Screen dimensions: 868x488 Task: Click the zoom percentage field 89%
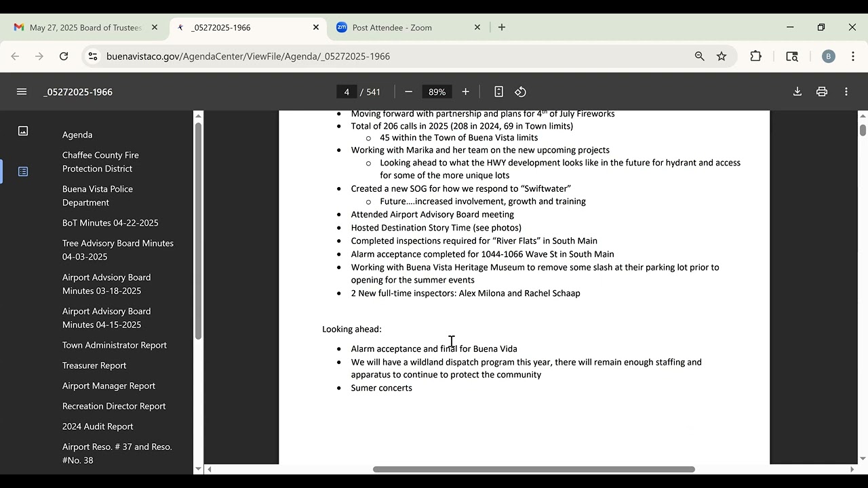[437, 91]
